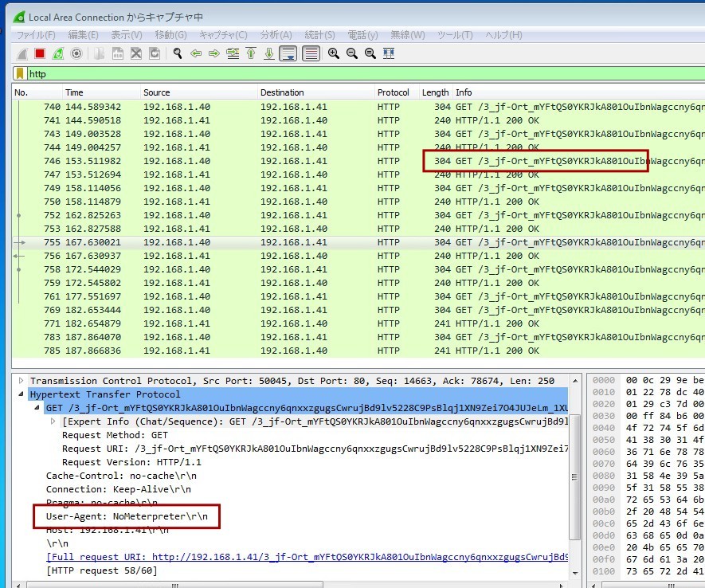Stop the running capture with the red square
Screen dimensions: 705x588
(x=40, y=53)
